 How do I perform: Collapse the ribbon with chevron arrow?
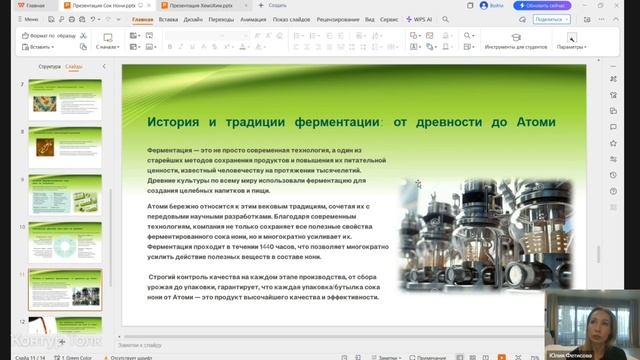[616, 19]
